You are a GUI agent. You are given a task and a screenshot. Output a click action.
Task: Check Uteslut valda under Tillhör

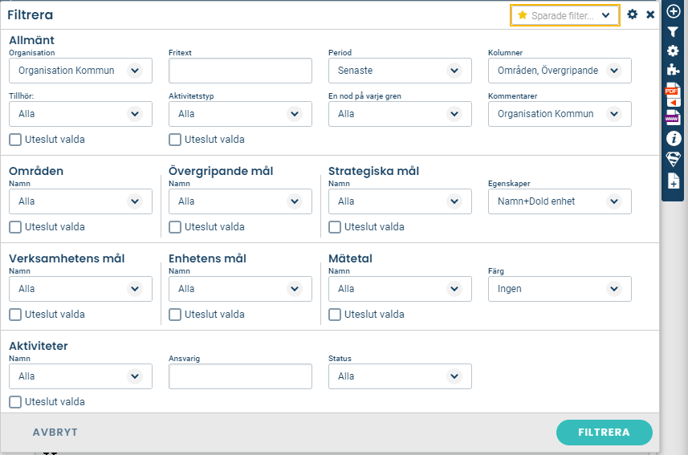(x=15, y=140)
